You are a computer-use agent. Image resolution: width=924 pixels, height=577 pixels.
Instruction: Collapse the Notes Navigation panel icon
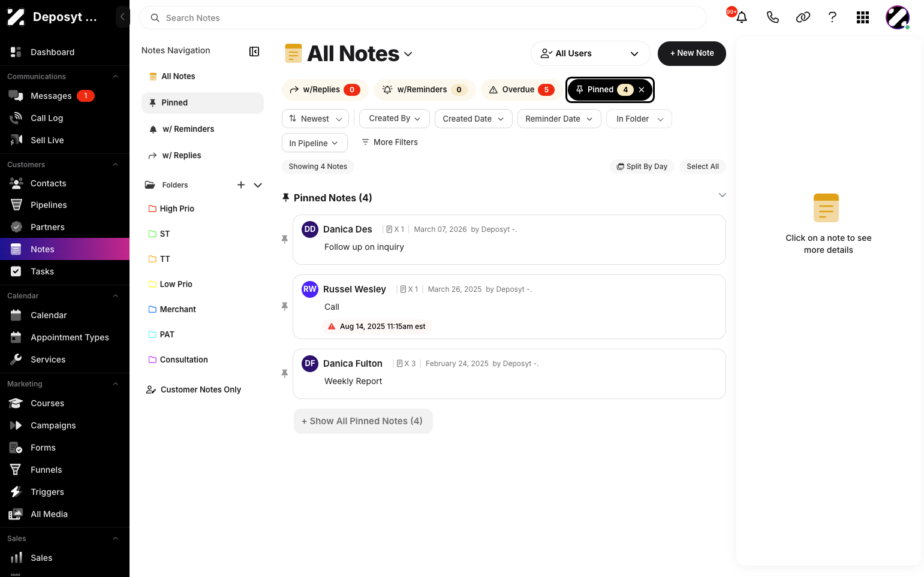(x=254, y=52)
